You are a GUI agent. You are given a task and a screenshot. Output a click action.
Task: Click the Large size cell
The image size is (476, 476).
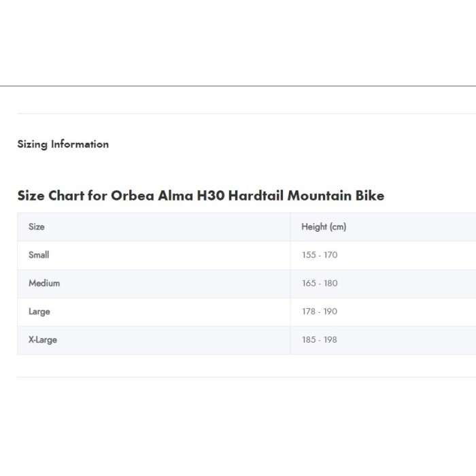pos(39,311)
